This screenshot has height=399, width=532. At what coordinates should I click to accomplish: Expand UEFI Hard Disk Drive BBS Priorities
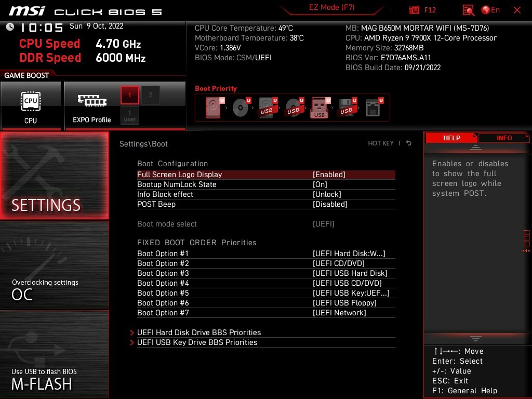[x=199, y=332]
